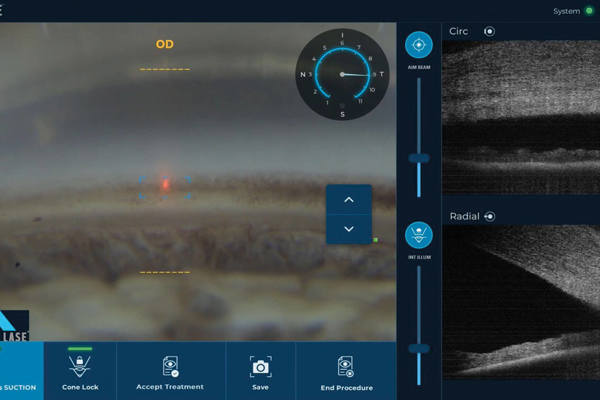This screenshot has height=400, width=600.
Task: Click the Aim Beam slider handle
Action: click(x=418, y=158)
